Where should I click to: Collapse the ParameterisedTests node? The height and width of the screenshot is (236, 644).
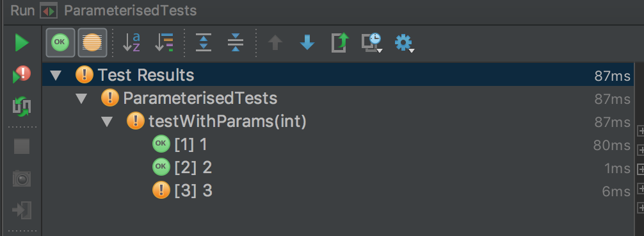point(81,99)
